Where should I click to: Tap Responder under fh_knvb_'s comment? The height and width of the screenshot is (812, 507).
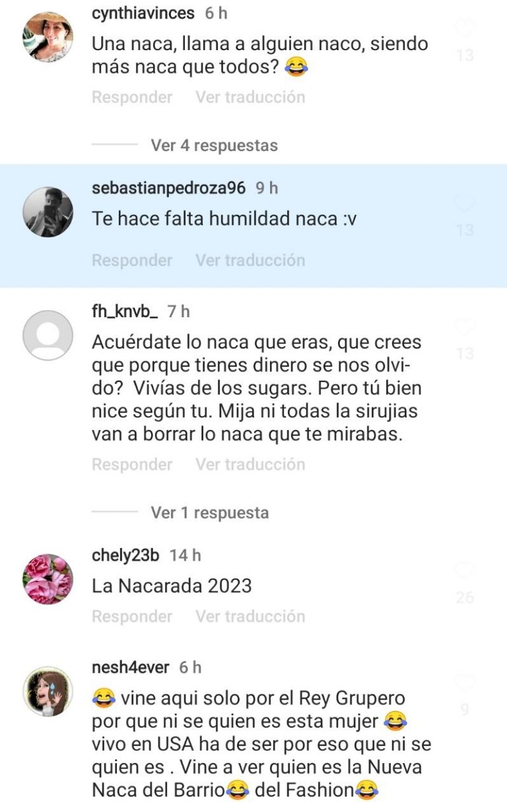click(132, 464)
